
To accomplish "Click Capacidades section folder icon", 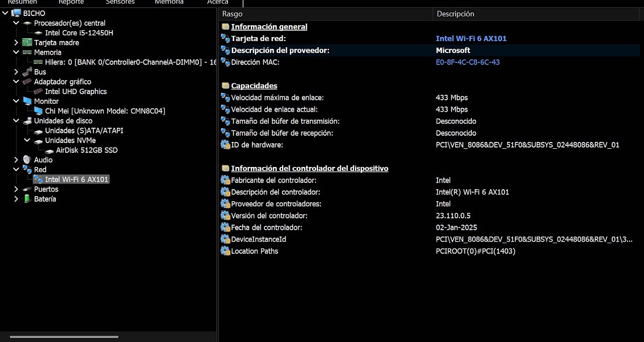I will pyautogui.click(x=225, y=86).
